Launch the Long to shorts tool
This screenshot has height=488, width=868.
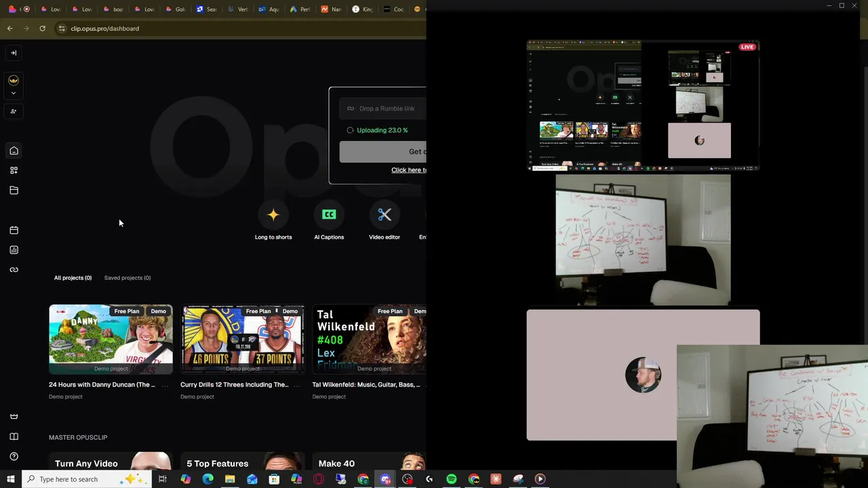273,221
